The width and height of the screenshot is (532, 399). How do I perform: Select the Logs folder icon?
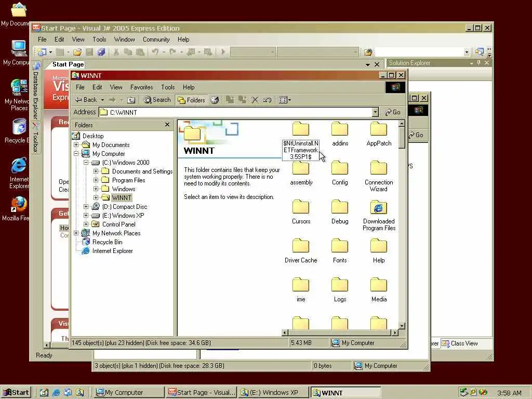[340, 285]
